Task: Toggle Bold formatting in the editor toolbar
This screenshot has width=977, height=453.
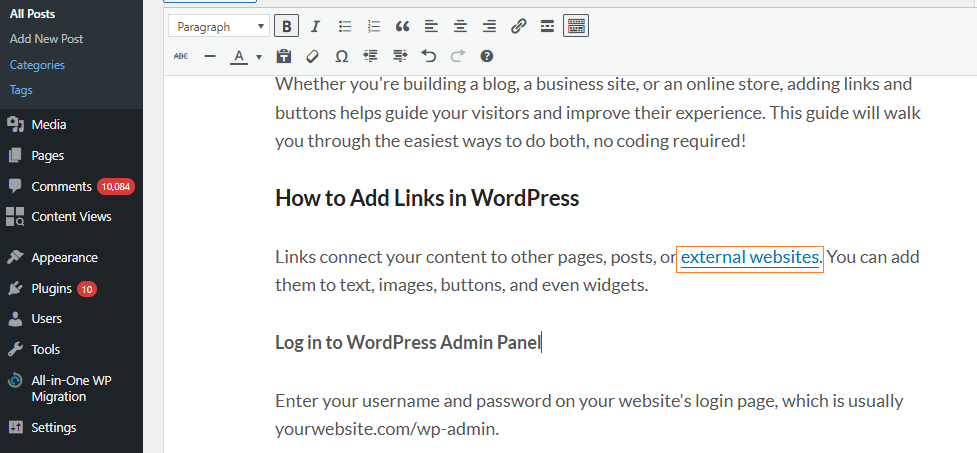Action: coord(287,26)
